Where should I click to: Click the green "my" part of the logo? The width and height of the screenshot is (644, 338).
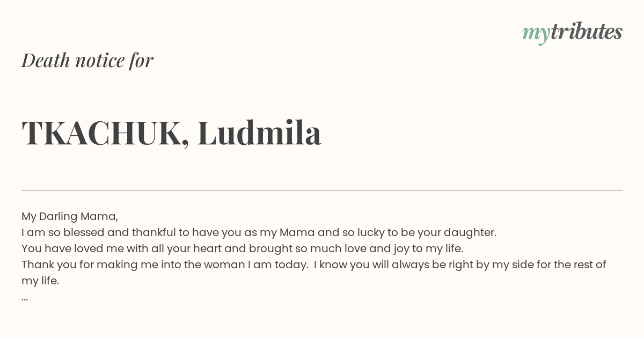tap(536, 34)
